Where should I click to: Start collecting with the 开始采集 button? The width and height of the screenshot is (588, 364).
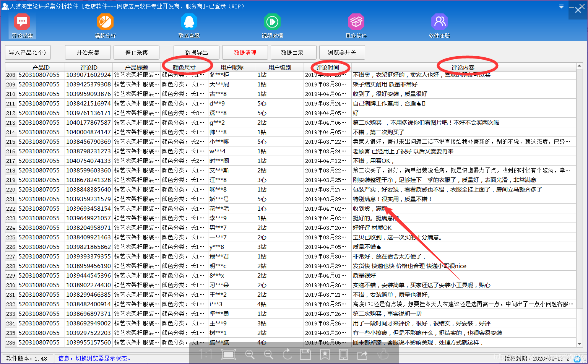(x=88, y=52)
